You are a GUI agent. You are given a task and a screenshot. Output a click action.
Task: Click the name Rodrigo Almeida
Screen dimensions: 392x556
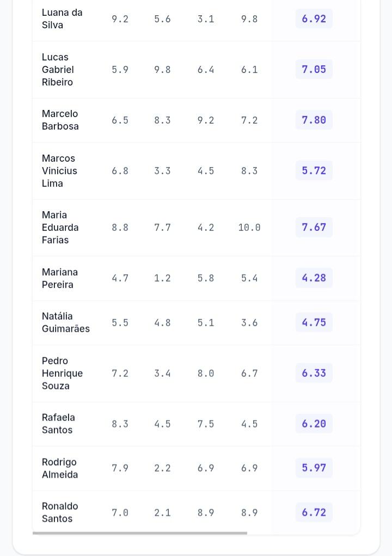[x=59, y=468]
